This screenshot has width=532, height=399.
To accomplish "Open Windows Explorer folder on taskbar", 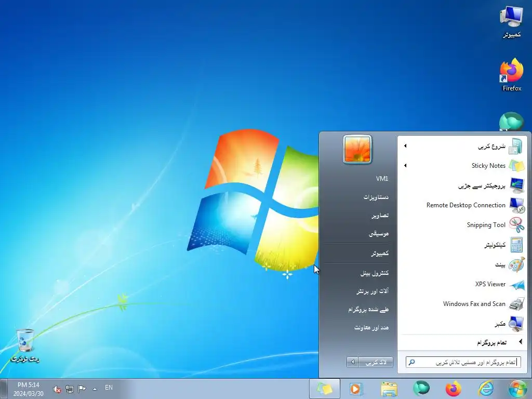I will [389, 389].
